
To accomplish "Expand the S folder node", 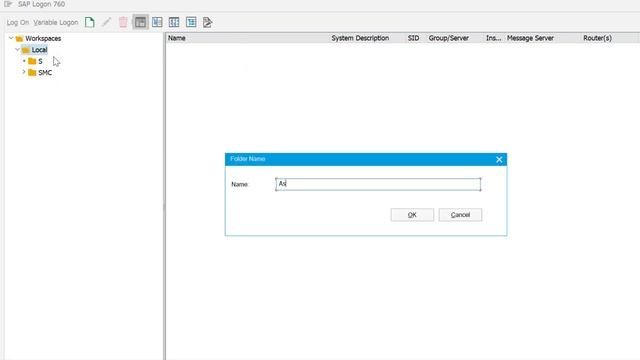I will point(24,61).
